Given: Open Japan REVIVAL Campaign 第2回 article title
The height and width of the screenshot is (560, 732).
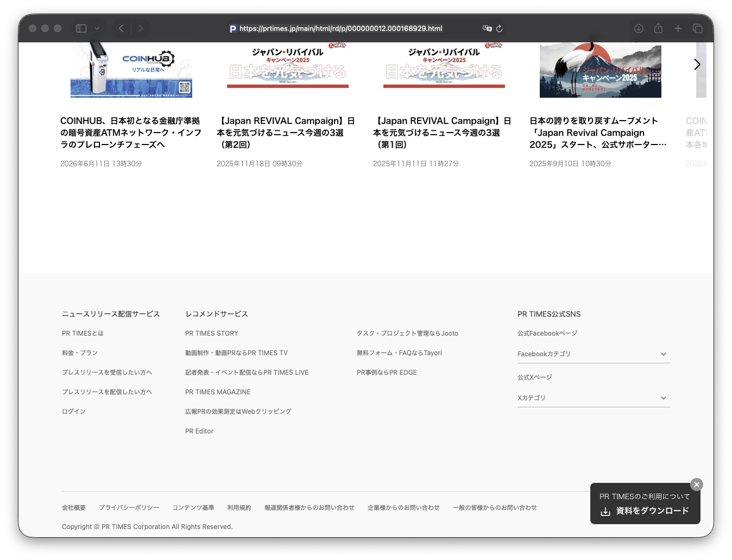Looking at the screenshot, I should (x=286, y=133).
